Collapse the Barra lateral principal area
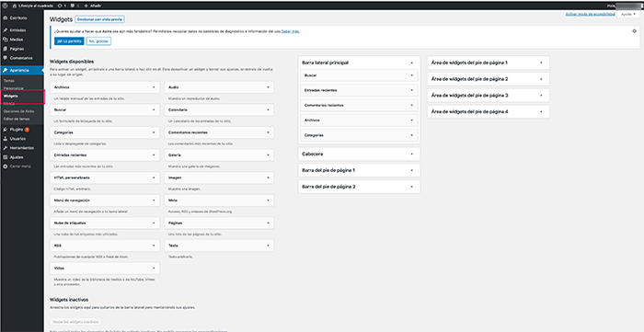Viewport: 644px width, 332px height. (x=411, y=63)
